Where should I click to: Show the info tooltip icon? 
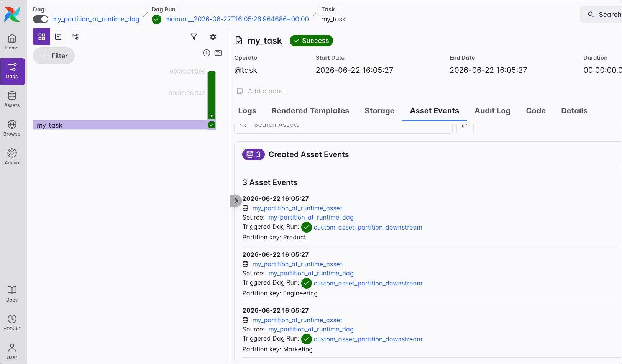coord(207,53)
